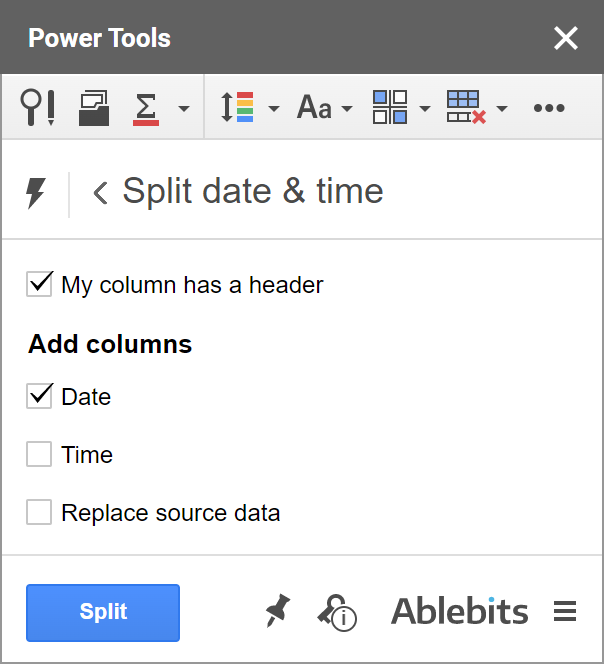Screen dimensions: 604x664
Task: Enable the Time column checkbox
Action: (40, 455)
